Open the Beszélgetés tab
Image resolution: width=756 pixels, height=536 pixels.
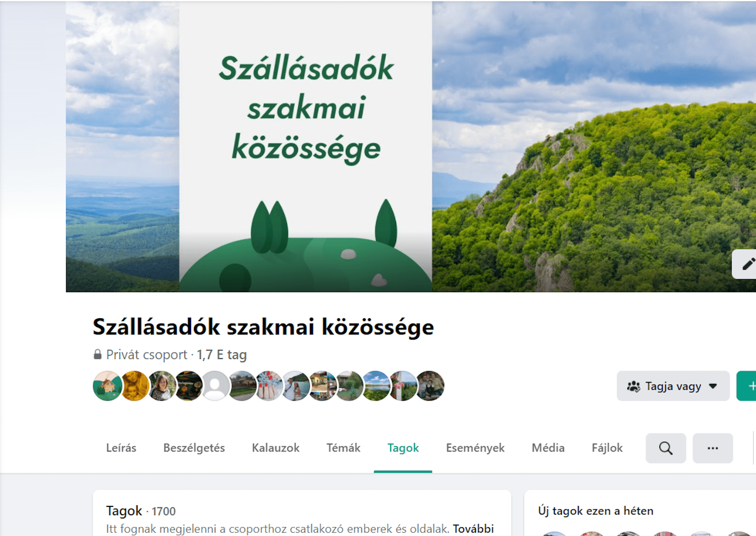(x=194, y=448)
